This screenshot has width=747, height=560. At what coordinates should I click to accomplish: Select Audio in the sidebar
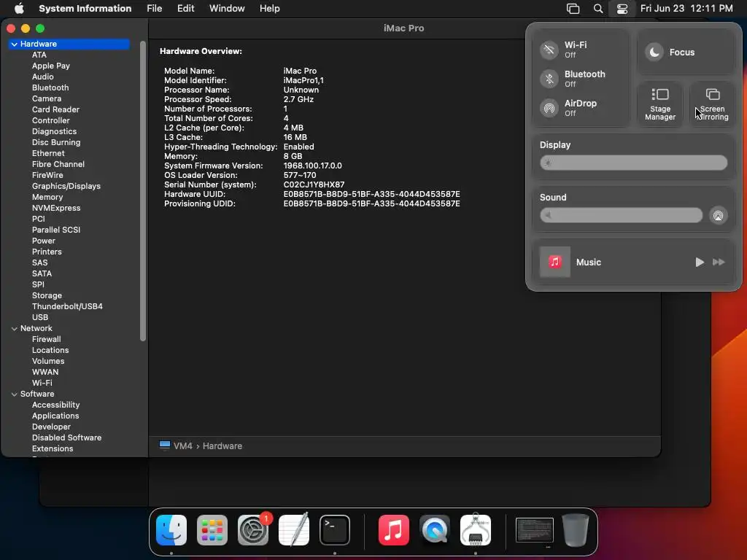[42, 77]
